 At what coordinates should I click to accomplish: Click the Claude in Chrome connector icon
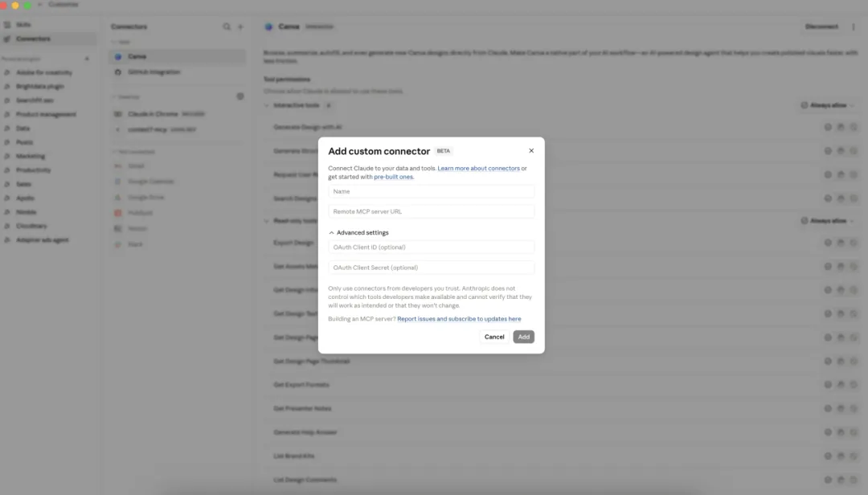[x=118, y=114]
